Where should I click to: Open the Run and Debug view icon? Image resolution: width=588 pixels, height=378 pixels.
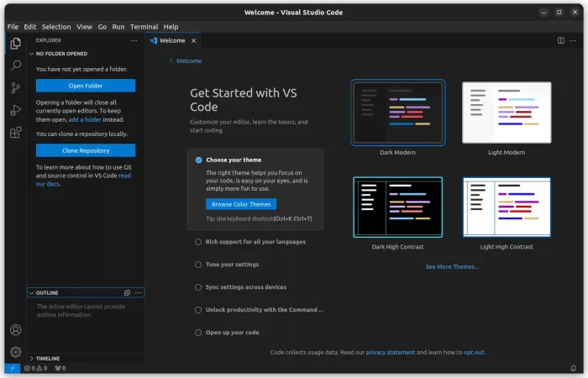point(15,110)
